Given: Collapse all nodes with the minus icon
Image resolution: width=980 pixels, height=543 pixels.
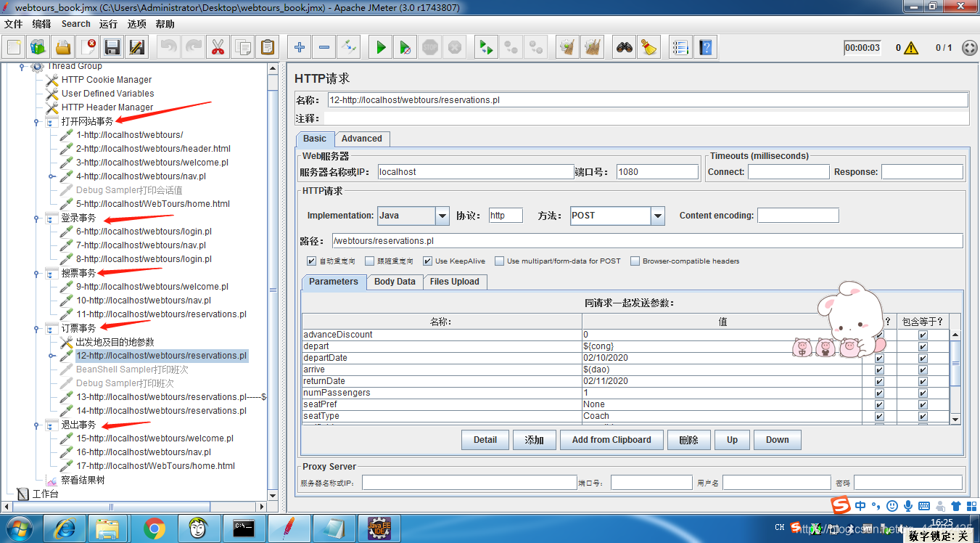Looking at the screenshot, I should (x=324, y=48).
